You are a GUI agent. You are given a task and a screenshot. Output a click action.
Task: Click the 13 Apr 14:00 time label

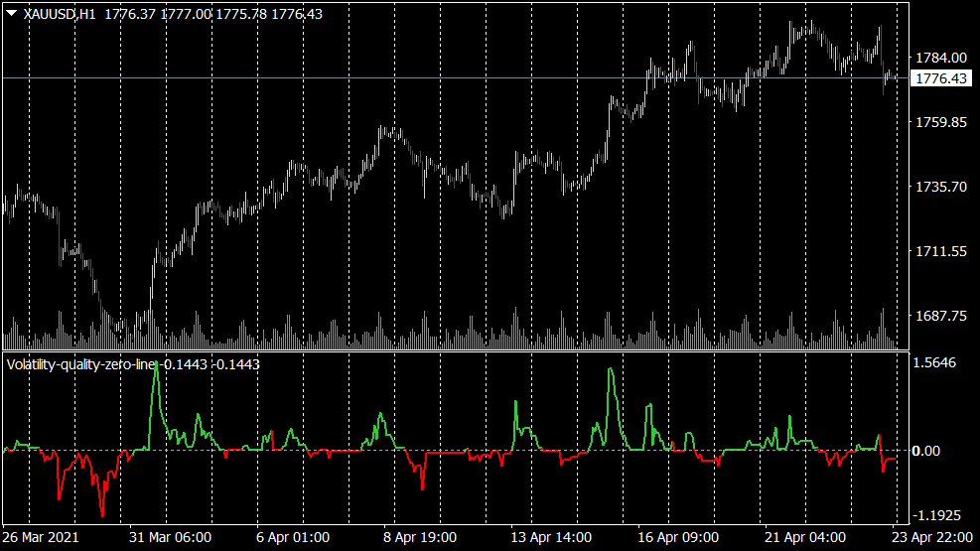coord(551,537)
